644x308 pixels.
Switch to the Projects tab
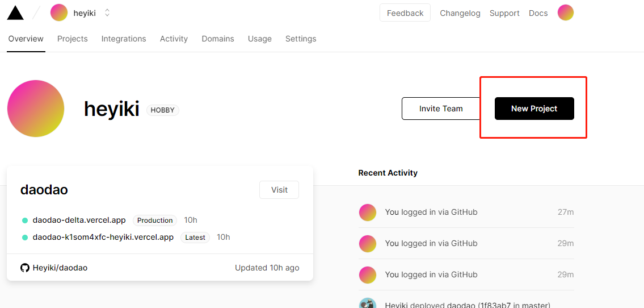[72, 39]
